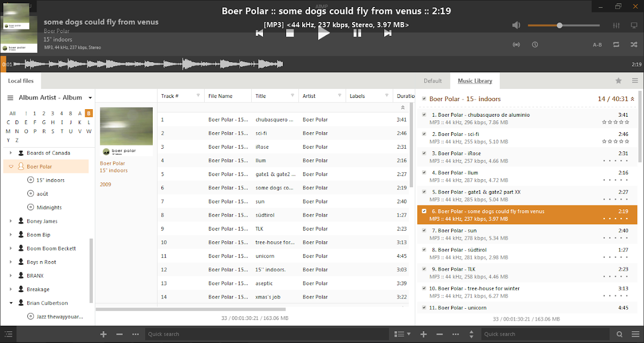The width and height of the screenshot is (644, 343).
Task: Click the bookmarks star icon
Action: coord(618,81)
